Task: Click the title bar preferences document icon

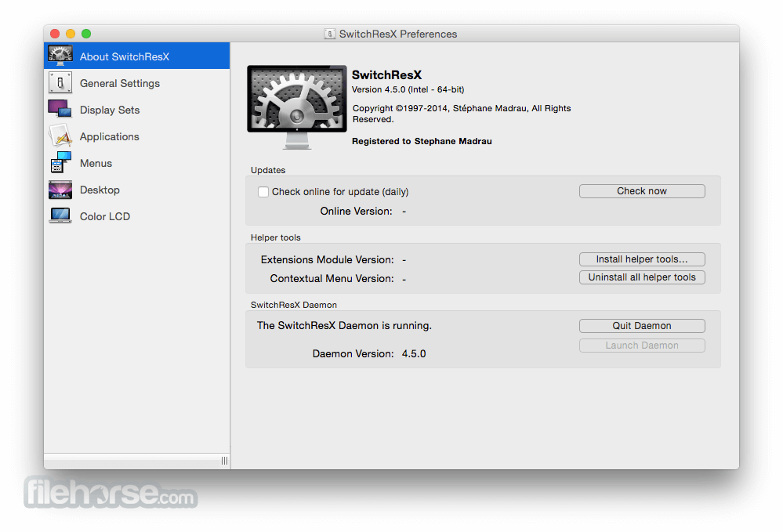Action: (x=329, y=34)
